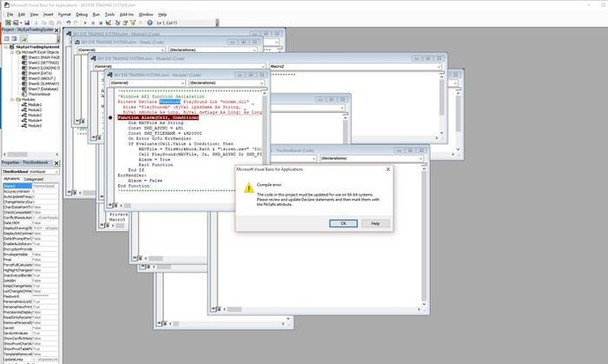Click horizontal scrollbar in Project explorer panel
Viewport: 608px width, 364px height.
(x=31, y=154)
